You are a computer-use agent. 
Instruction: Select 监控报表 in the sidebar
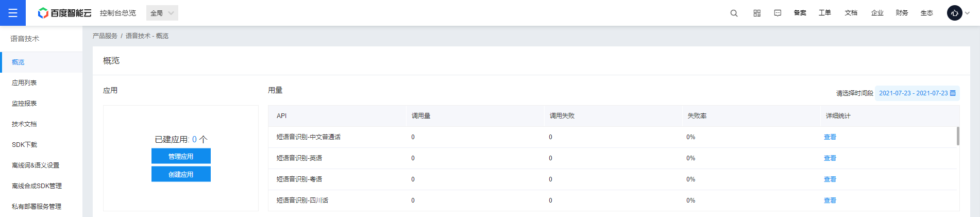pos(41,103)
